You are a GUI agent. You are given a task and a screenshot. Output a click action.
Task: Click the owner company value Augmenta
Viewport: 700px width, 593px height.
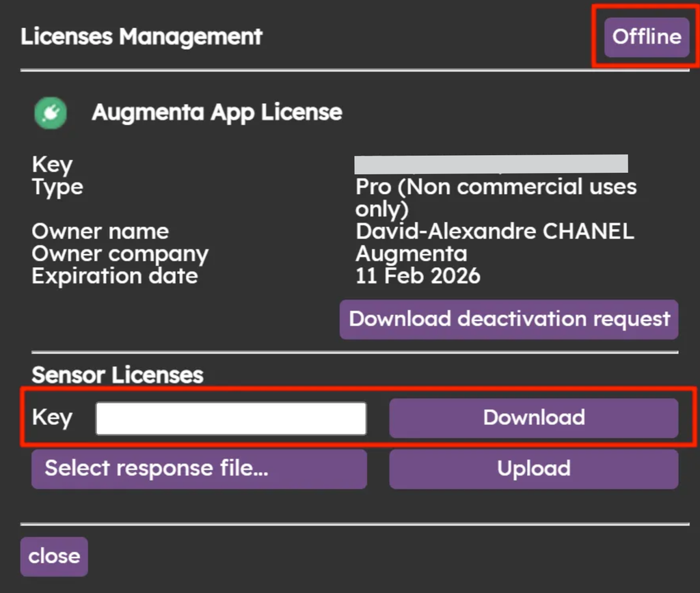[412, 253]
